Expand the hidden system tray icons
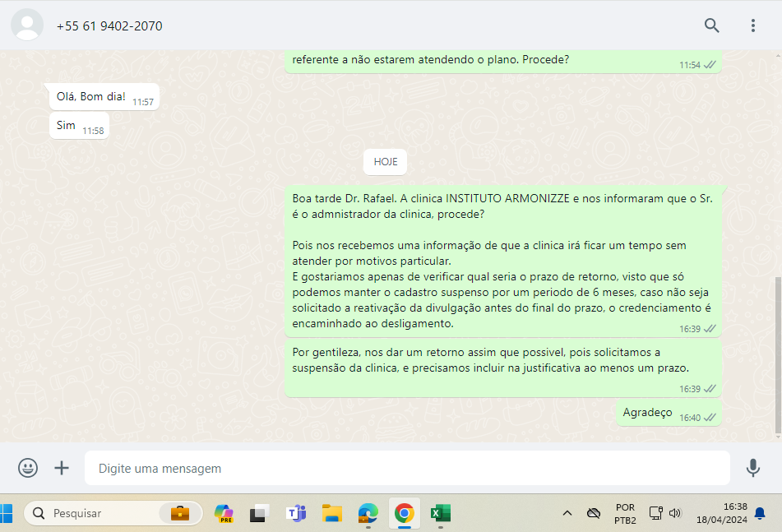This screenshot has width=782, height=532. (x=567, y=513)
